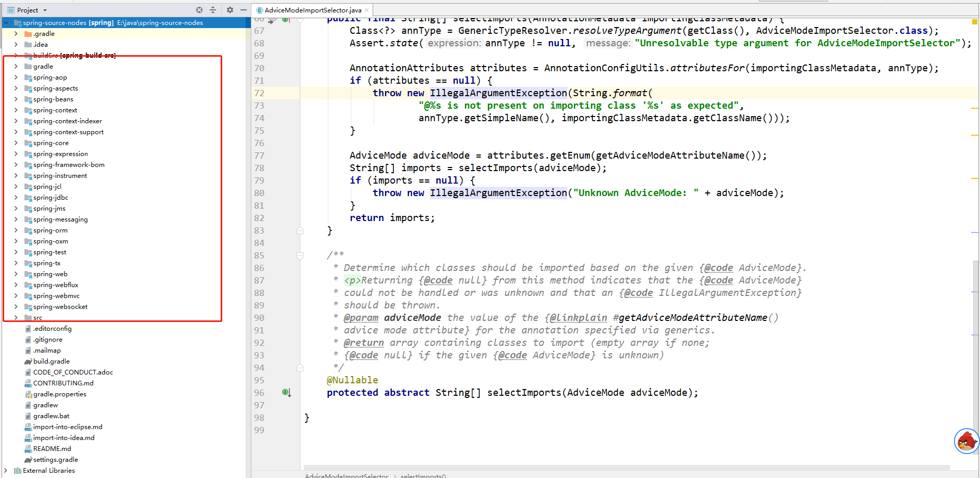The height and width of the screenshot is (478, 980).
Task: Select the AdviceModeImportSelector.java editor tab
Action: 312,10
